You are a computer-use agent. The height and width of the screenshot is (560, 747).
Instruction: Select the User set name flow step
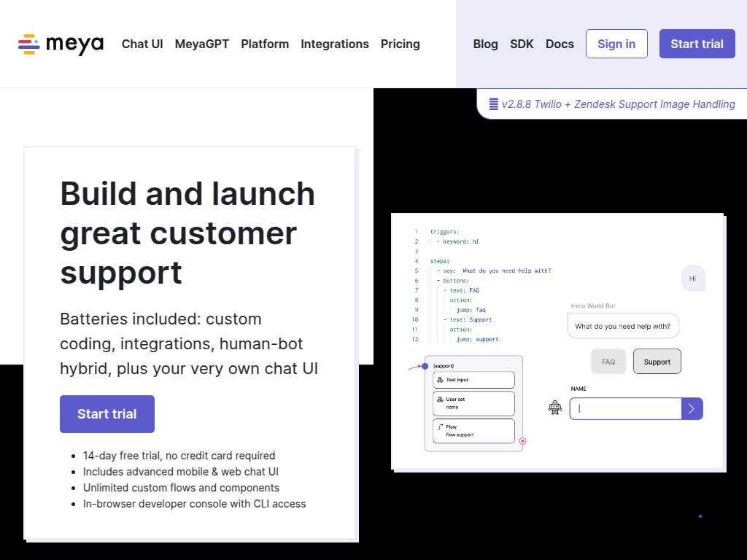473,403
